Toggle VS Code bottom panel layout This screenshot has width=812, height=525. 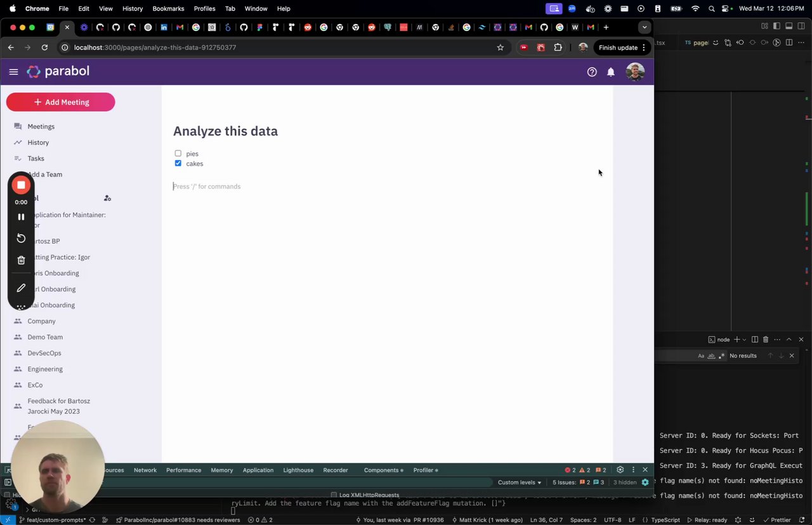789,26
